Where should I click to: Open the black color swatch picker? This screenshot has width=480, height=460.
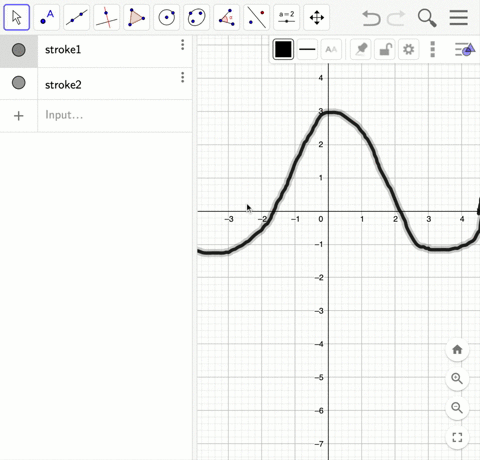coord(283,49)
